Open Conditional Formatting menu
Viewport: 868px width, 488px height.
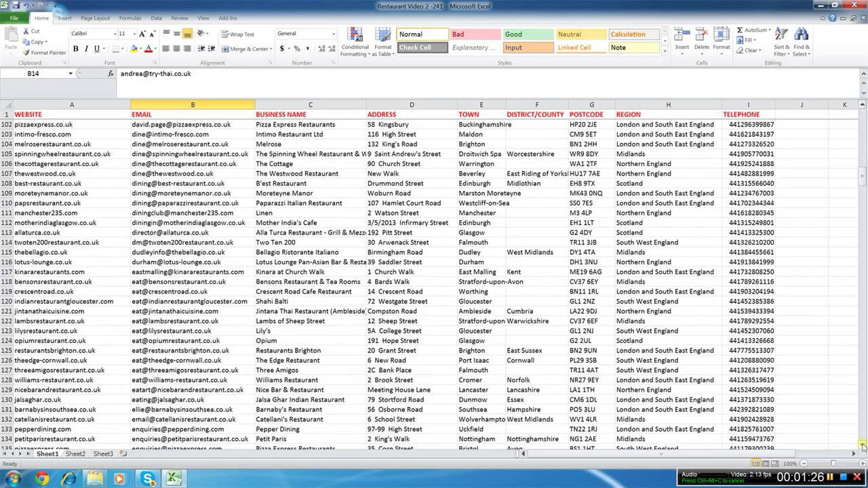[355, 42]
